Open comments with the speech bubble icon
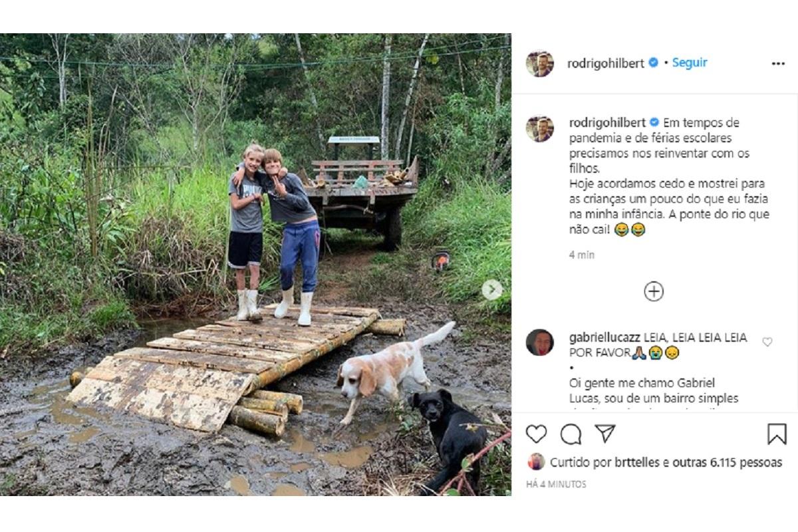This screenshot has width=798, height=532. coord(571,434)
